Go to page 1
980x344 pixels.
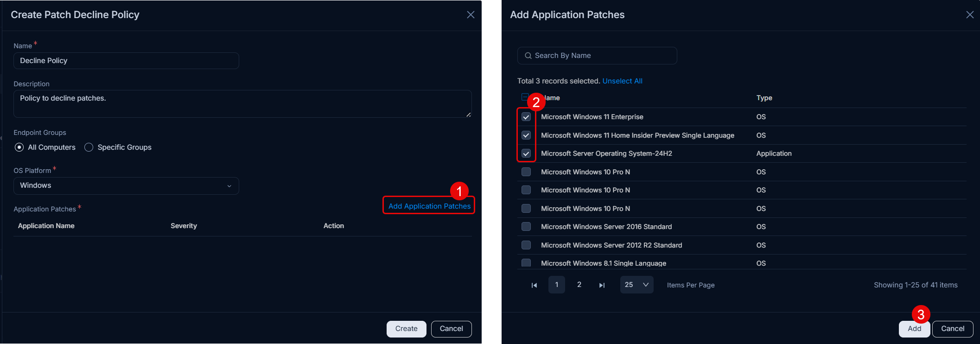point(557,285)
